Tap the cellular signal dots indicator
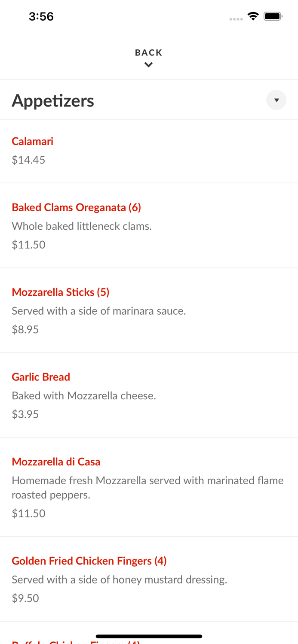Viewport: 298px width, 644px height. pos(236,18)
